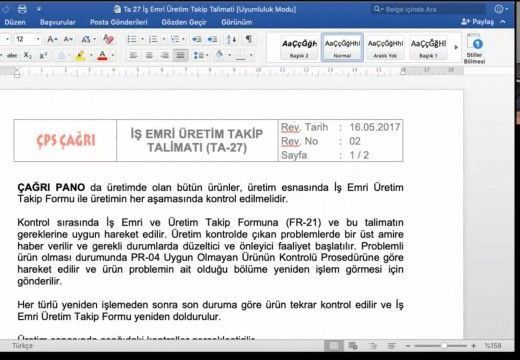Open Stiller Bölmesi styles pane

[475, 49]
